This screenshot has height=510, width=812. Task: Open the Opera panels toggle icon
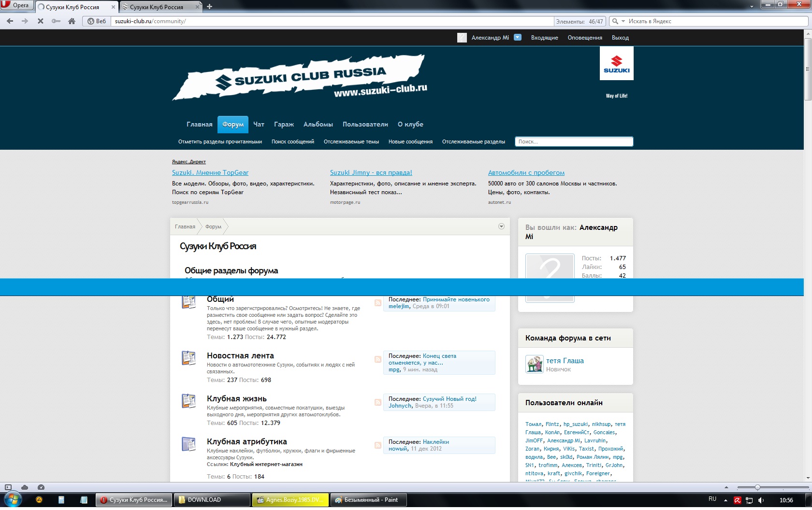tap(8, 487)
